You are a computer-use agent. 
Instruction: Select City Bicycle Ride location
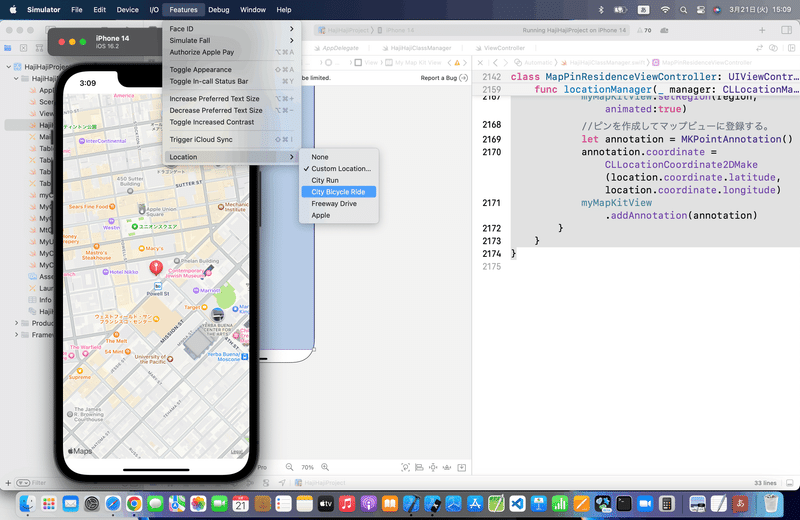click(339, 192)
